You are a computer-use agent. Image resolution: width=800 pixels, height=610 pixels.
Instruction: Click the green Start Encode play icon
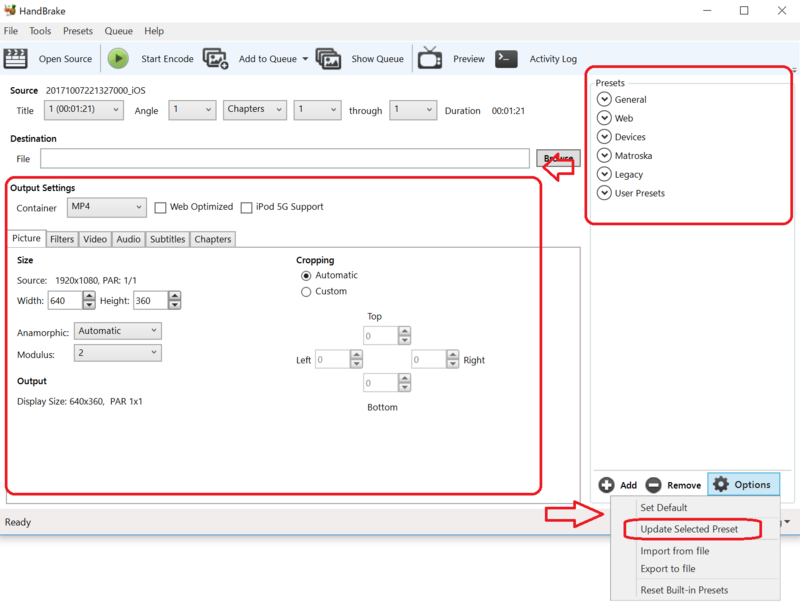[x=118, y=59]
